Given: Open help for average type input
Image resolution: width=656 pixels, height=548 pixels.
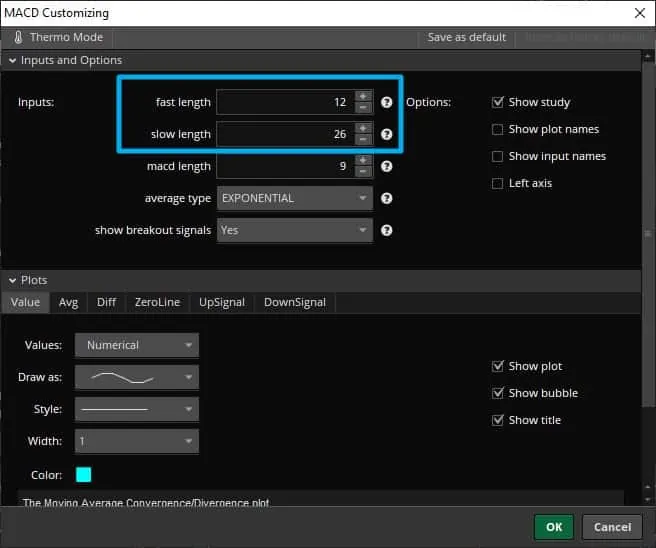Looking at the screenshot, I should 387,198.
